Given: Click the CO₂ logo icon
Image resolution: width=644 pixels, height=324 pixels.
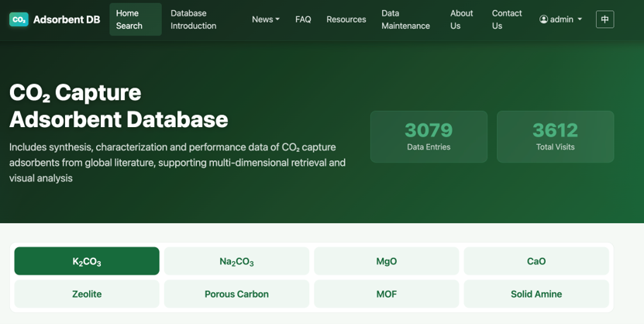Looking at the screenshot, I should [19, 19].
